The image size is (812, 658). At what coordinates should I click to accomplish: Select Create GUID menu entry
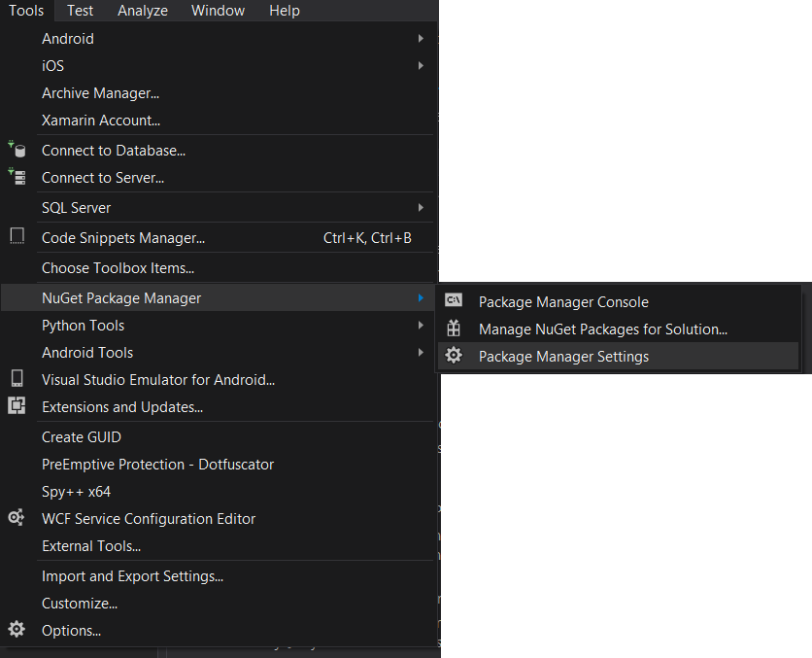(x=82, y=437)
